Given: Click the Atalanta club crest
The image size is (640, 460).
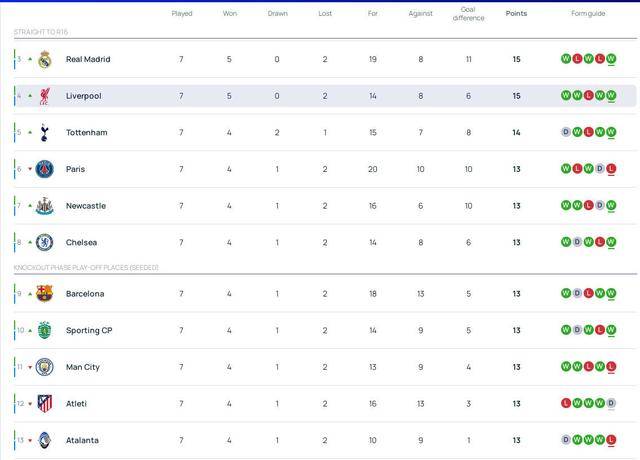Looking at the screenshot, I should tap(44, 440).
